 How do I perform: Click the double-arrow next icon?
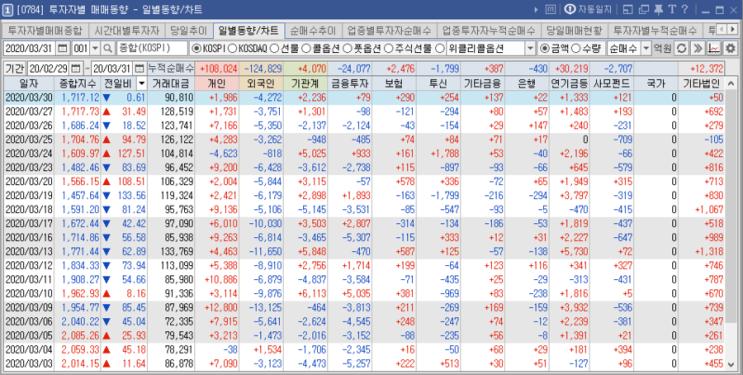click(x=698, y=48)
